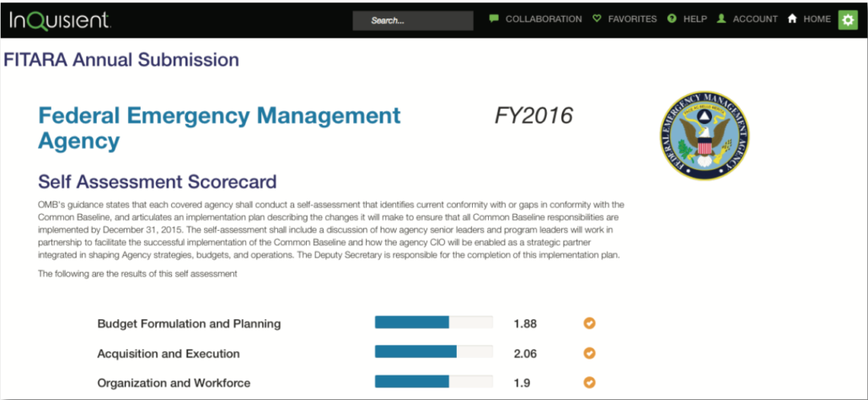Click the FY2016 label
This screenshot has height=400, width=868.
click(x=533, y=116)
